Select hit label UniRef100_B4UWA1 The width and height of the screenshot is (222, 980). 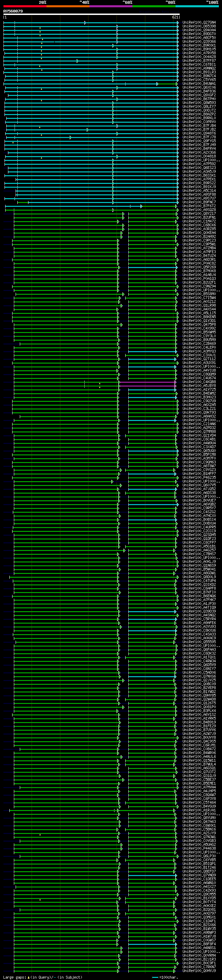pyautogui.click(x=199, y=84)
